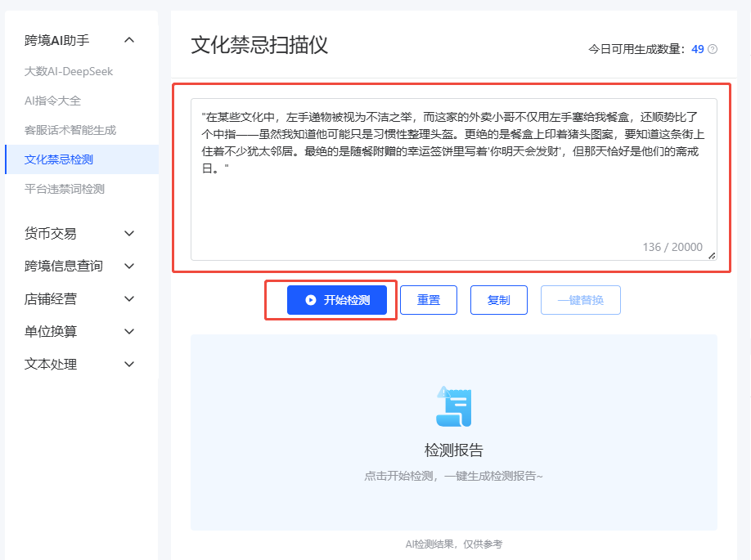Collapse the 跨境AI助手 menu section

tap(128, 40)
